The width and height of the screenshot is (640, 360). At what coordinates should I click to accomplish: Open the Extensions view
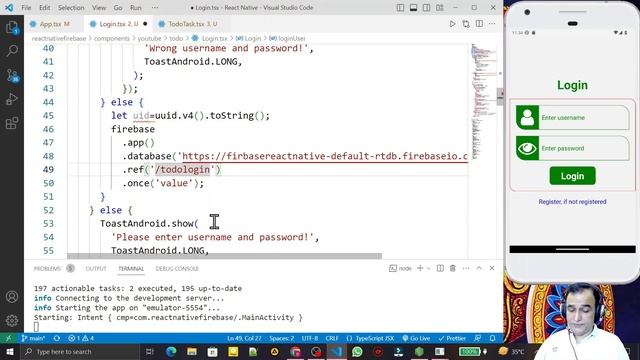pos(12,123)
